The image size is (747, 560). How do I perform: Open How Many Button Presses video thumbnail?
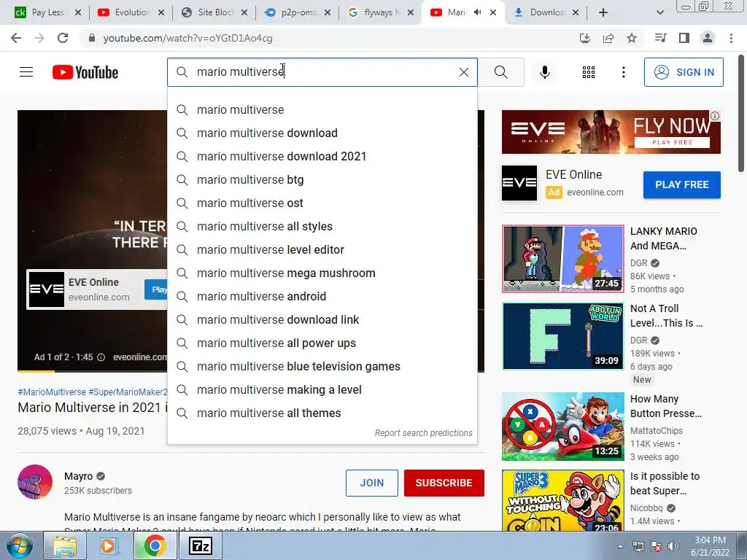point(562,426)
